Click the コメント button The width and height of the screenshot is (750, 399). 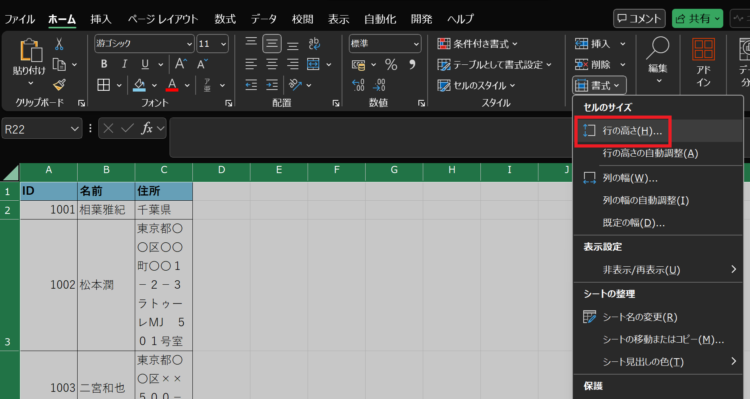click(x=639, y=19)
